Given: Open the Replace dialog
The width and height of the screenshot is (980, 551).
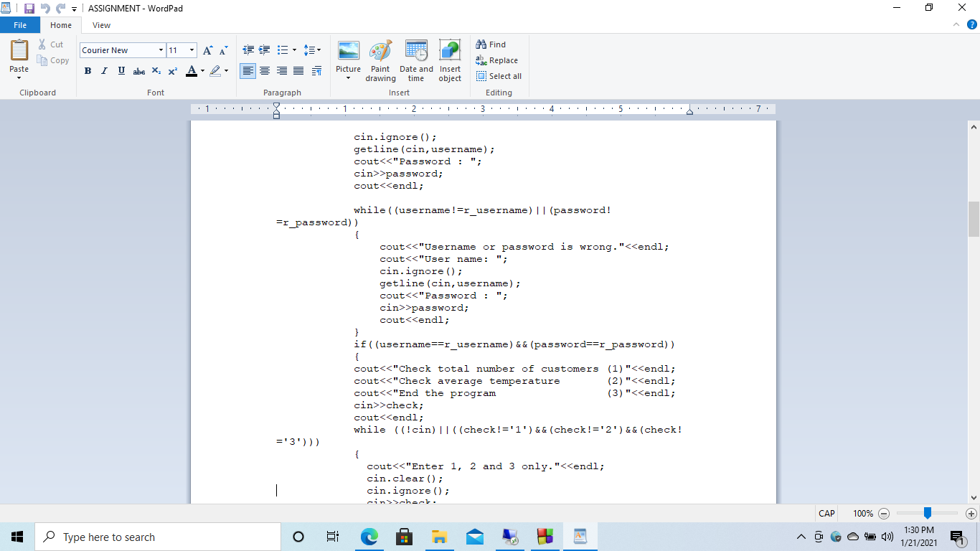Looking at the screenshot, I should 497,60.
